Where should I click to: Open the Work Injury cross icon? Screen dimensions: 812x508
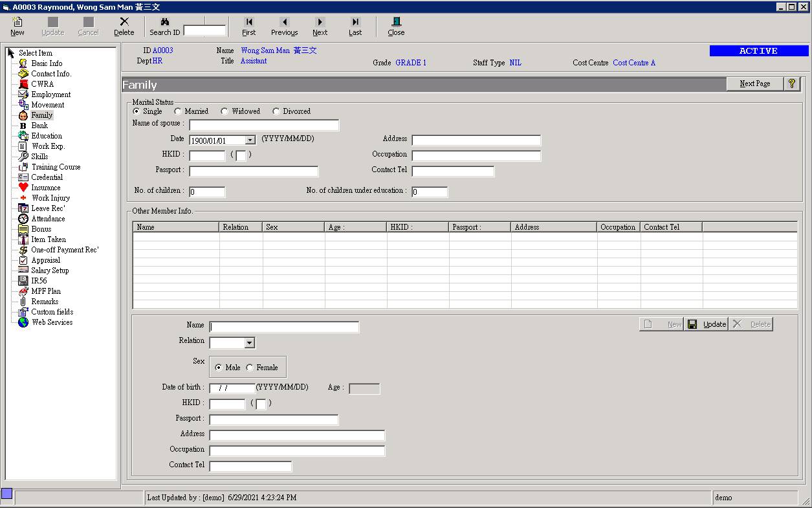23,198
